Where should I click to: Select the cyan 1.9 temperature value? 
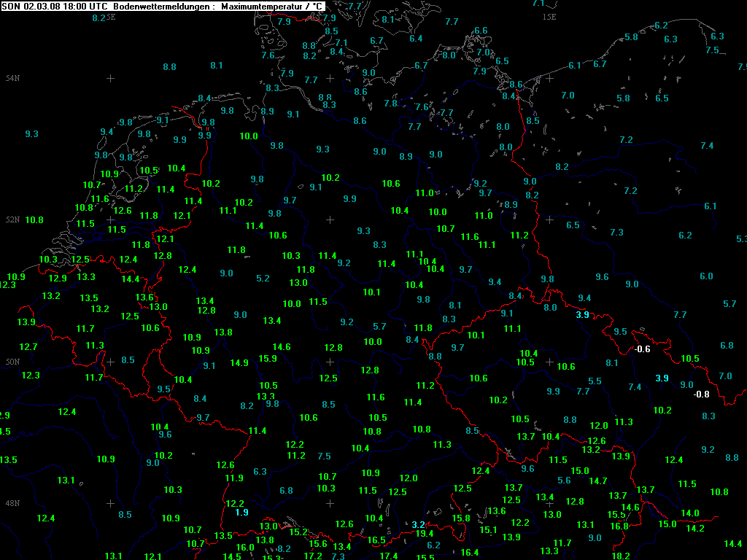(x=242, y=513)
